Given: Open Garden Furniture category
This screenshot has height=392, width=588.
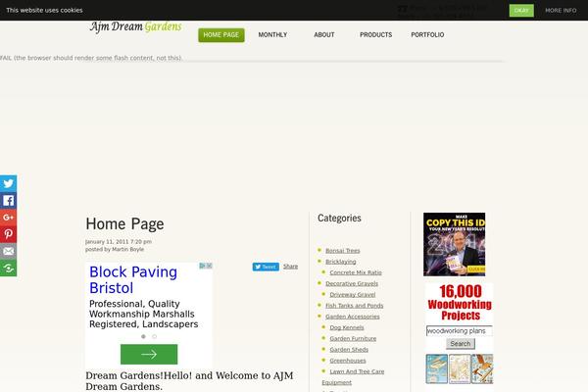Looking at the screenshot, I should click(353, 338).
